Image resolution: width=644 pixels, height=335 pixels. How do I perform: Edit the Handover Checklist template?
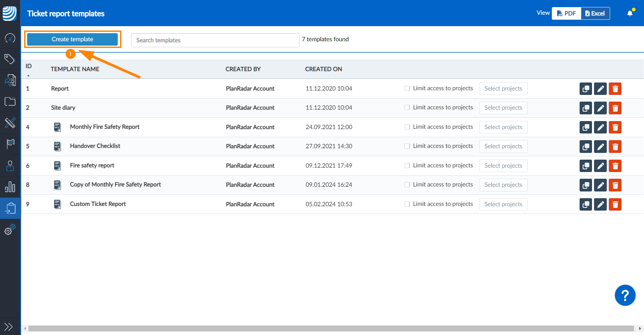600,147
